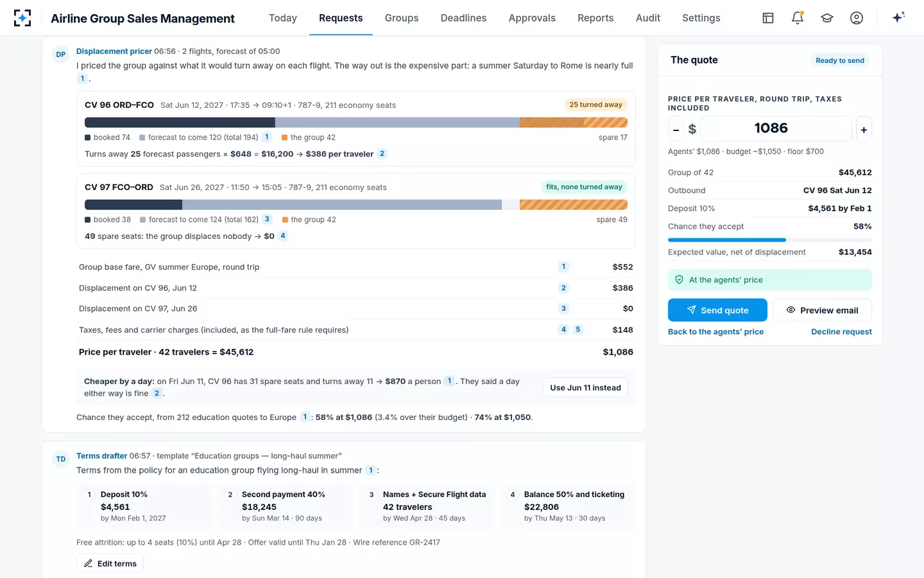Go to the Reports tab
This screenshot has width=924, height=578.
pyautogui.click(x=595, y=18)
